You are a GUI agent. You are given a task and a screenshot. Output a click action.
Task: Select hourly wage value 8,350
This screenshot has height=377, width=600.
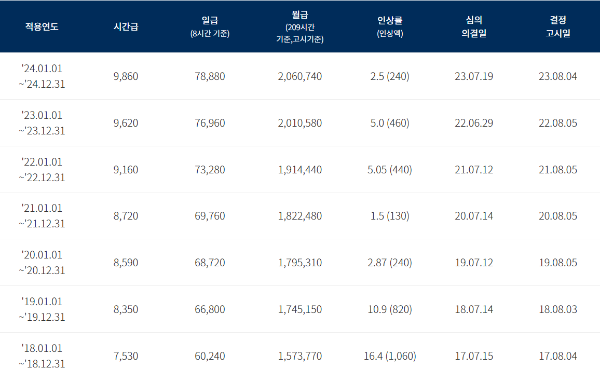point(126,309)
